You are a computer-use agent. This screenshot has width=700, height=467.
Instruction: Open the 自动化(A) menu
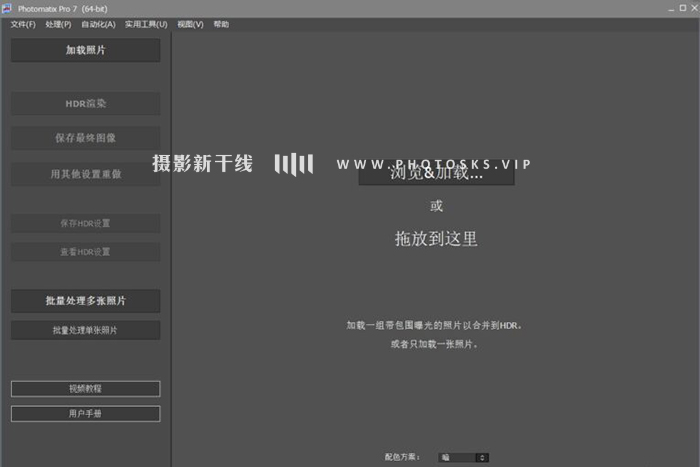coord(98,24)
